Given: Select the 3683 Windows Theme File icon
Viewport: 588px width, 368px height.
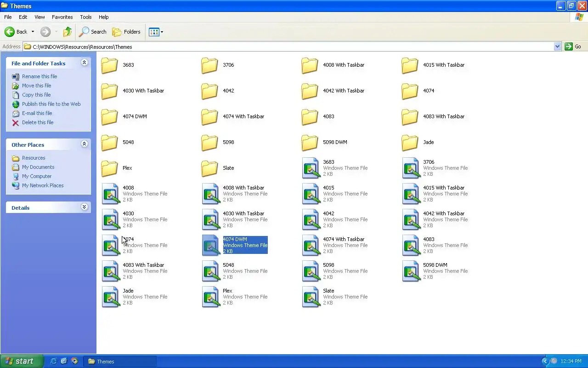Looking at the screenshot, I should click(x=311, y=168).
